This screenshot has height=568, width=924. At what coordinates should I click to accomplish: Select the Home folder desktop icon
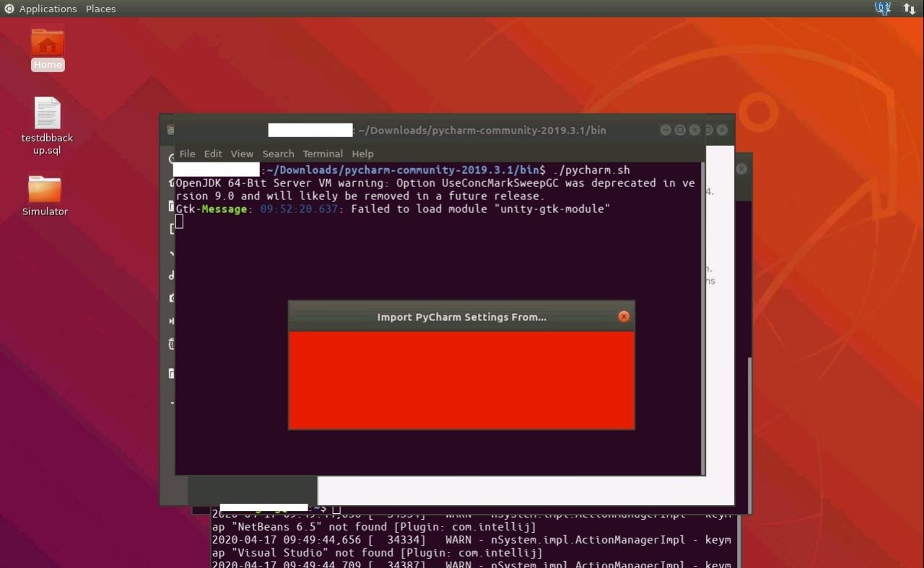(x=48, y=48)
